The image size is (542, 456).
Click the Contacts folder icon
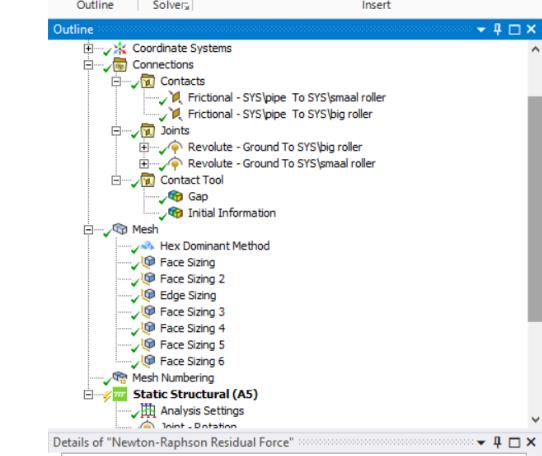pos(148,81)
